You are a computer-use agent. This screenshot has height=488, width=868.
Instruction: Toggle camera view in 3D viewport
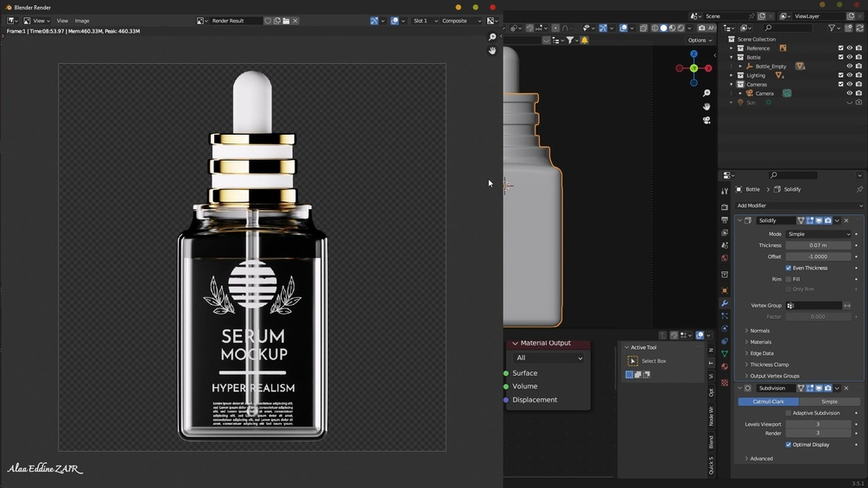click(706, 120)
